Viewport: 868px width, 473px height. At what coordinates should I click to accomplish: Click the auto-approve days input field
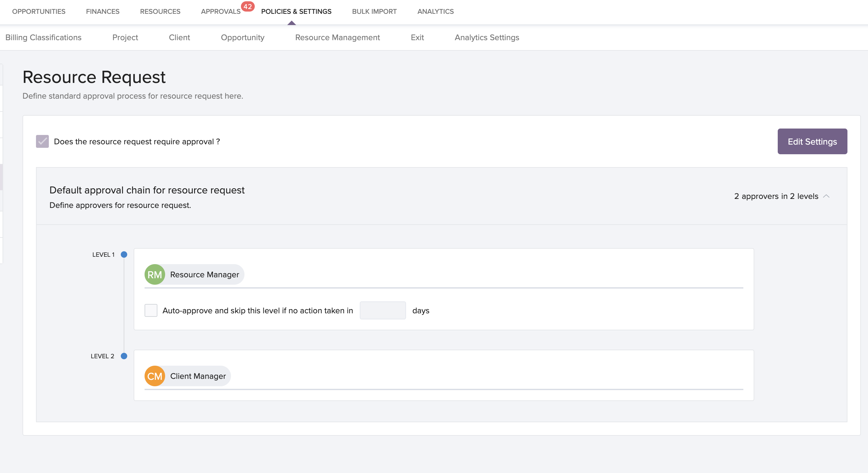383,310
